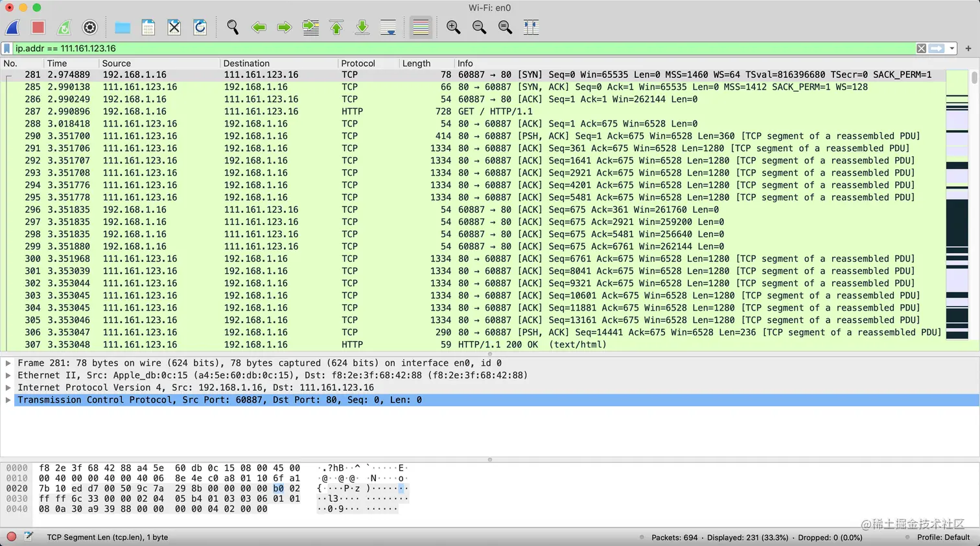Sort by the Protocol column header
The width and height of the screenshot is (980, 546).
tap(368, 64)
